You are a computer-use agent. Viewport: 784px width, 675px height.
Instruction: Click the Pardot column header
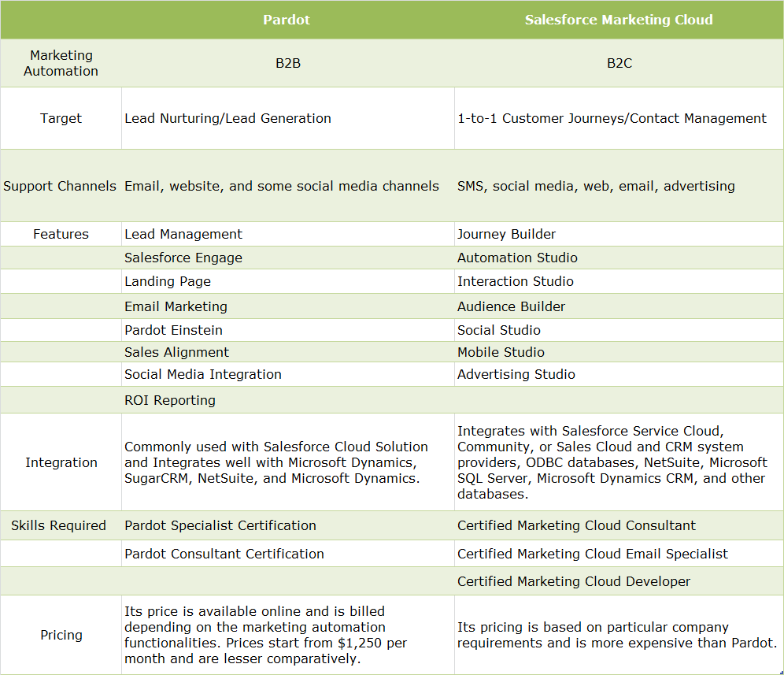tap(287, 20)
